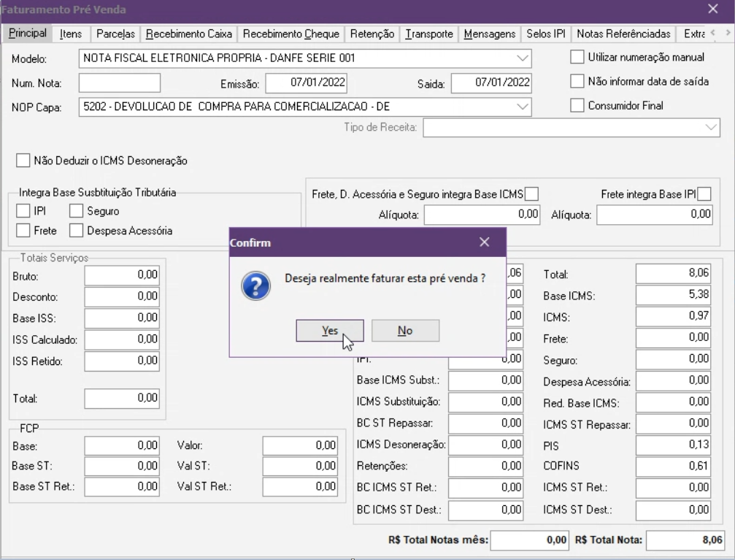Enable the Frete integra Base IPI checkbox
The width and height of the screenshot is (735, 560).
[704, 193]
